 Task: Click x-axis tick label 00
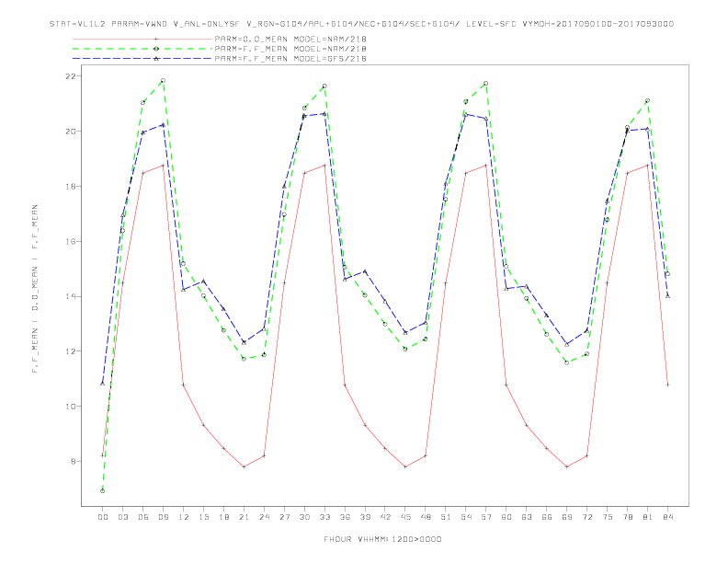(x=103, y=517)
